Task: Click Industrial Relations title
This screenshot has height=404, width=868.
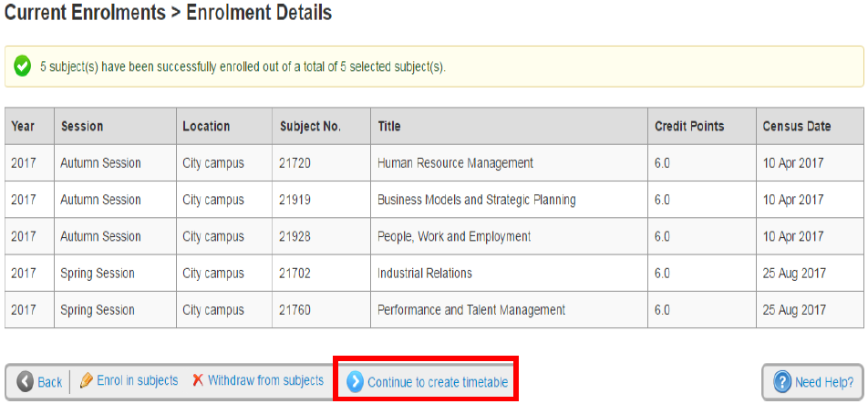Action: click(425, 273)
